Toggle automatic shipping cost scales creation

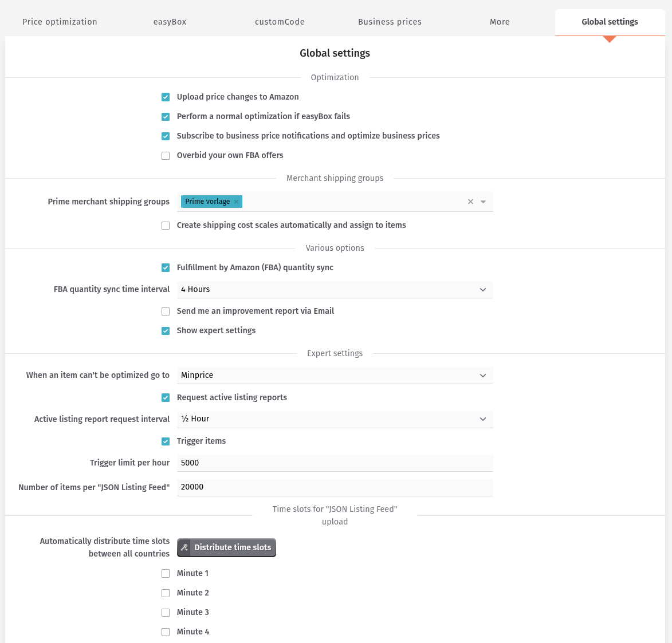coord(166,226)
